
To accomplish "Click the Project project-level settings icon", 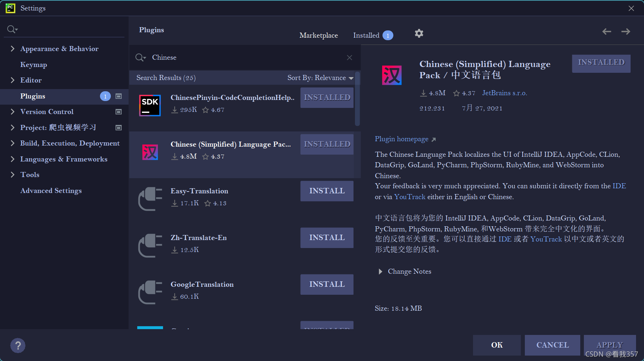I will click(x=118, y=127).
